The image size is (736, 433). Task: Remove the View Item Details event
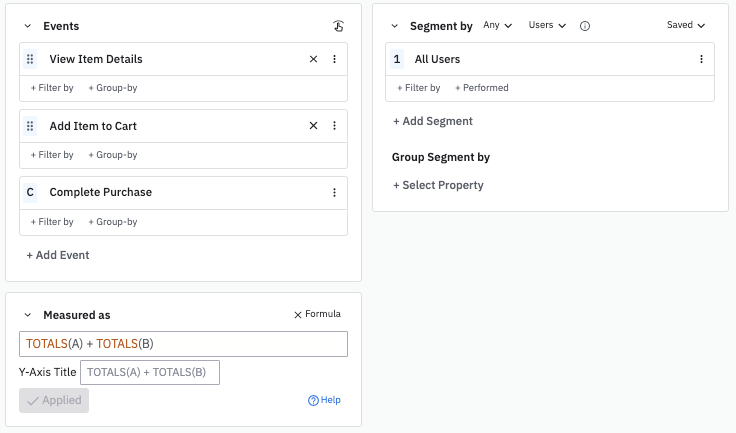(x=313, y=59)
